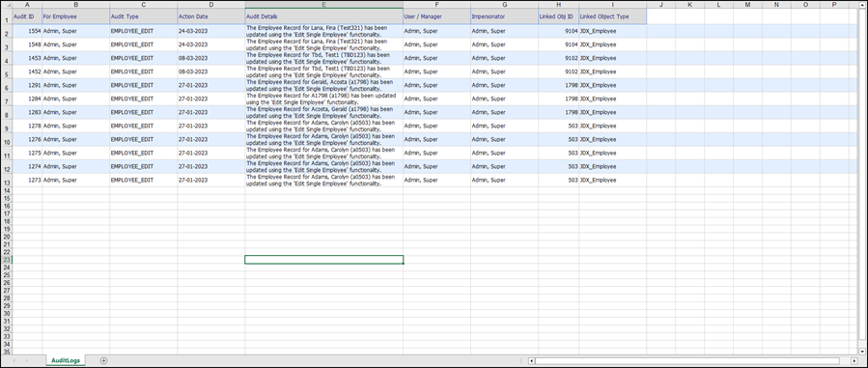
Task: Click previous sheet navigation arrow
Action: click(14, 361)
